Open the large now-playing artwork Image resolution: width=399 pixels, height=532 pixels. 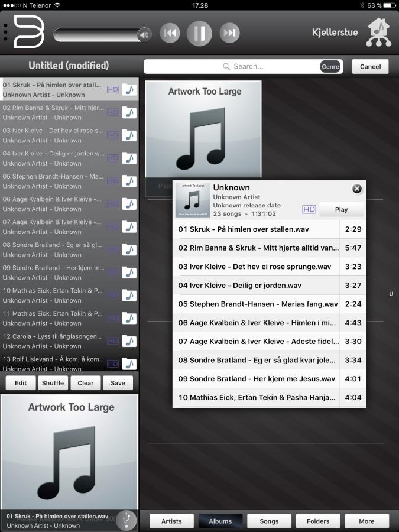(x=69, y=452)
